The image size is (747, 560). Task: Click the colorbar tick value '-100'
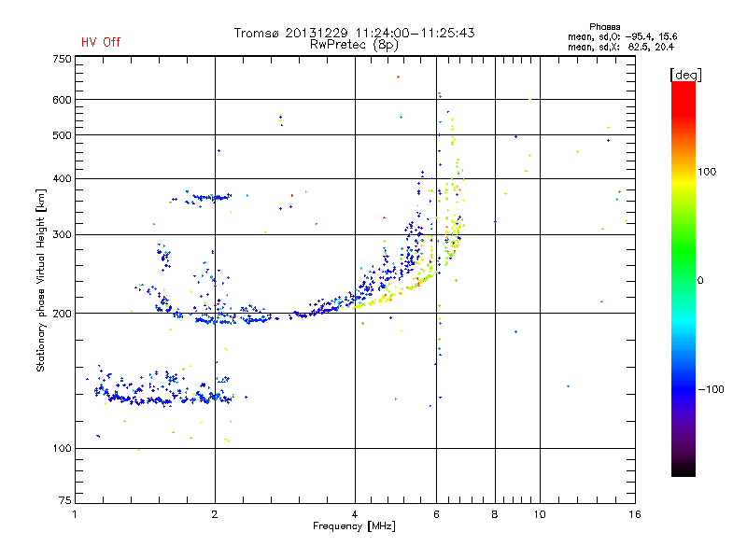pos(711,389)
